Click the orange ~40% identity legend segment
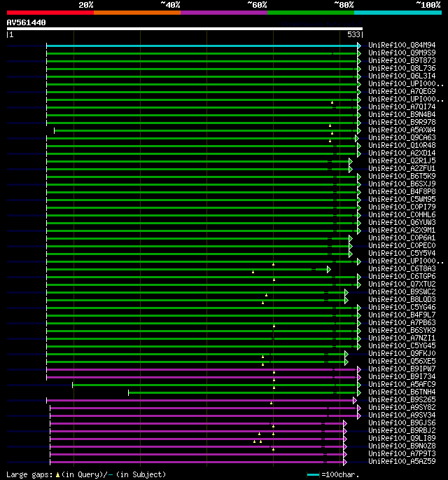The width and height of the screenshot is (448, 480). (x=137, y=13)
